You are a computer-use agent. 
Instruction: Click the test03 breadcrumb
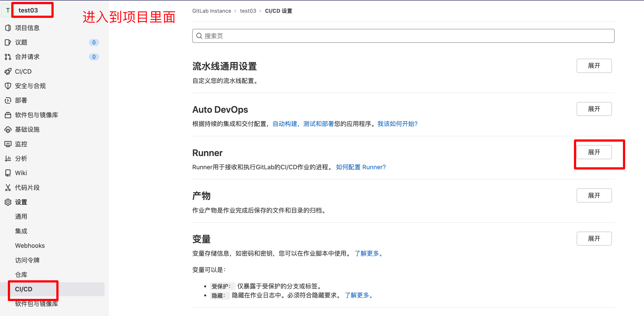[x=248, y=11]
